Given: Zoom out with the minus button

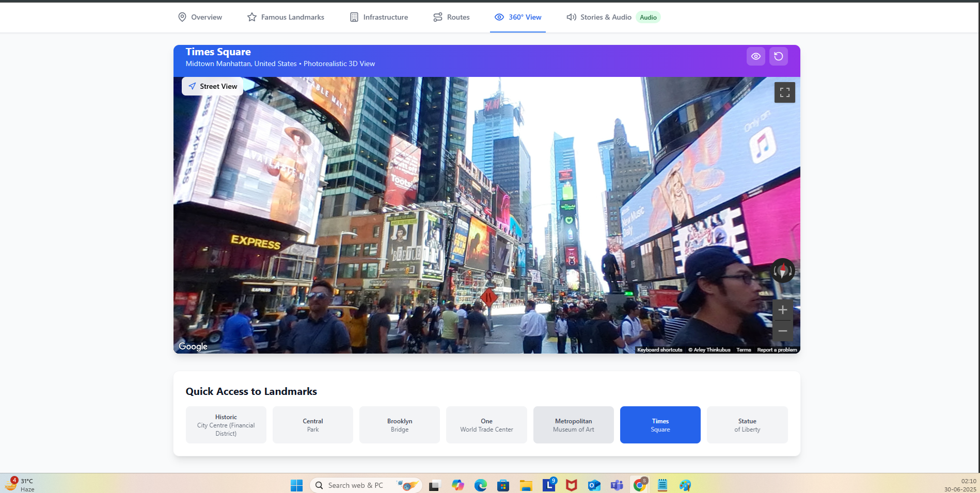Looking at the screenshot, I should [x=783, y=331].
